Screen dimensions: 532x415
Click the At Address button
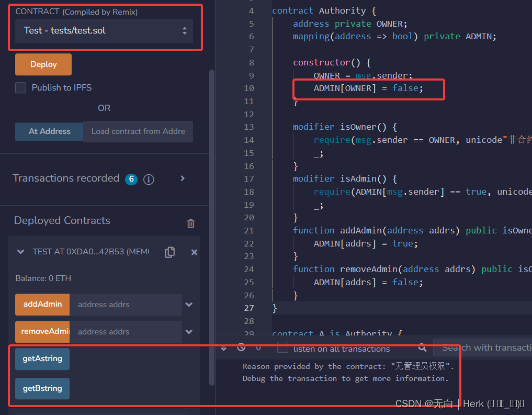pos(49,131)
